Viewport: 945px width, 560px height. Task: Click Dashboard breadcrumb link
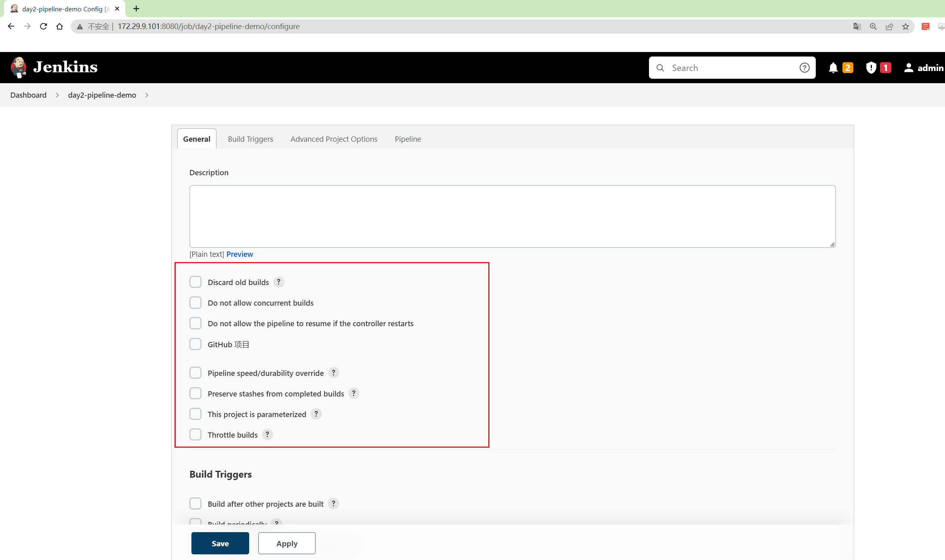coord(28,94)
